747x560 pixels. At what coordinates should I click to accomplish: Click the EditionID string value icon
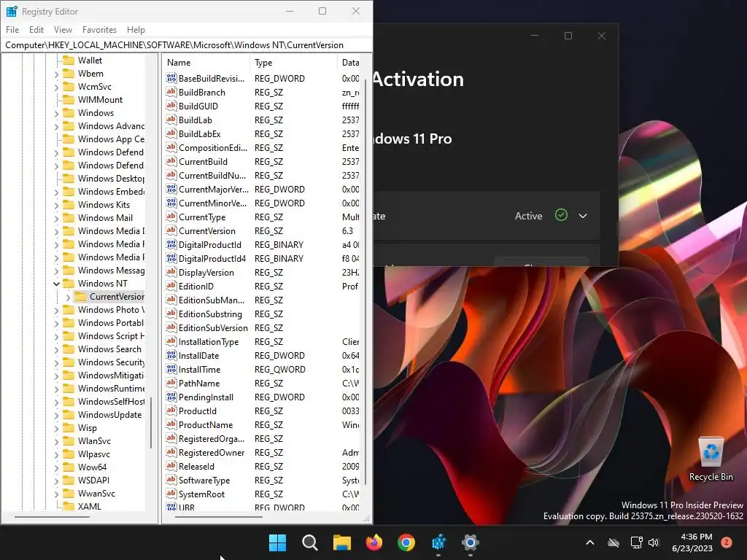171,286
